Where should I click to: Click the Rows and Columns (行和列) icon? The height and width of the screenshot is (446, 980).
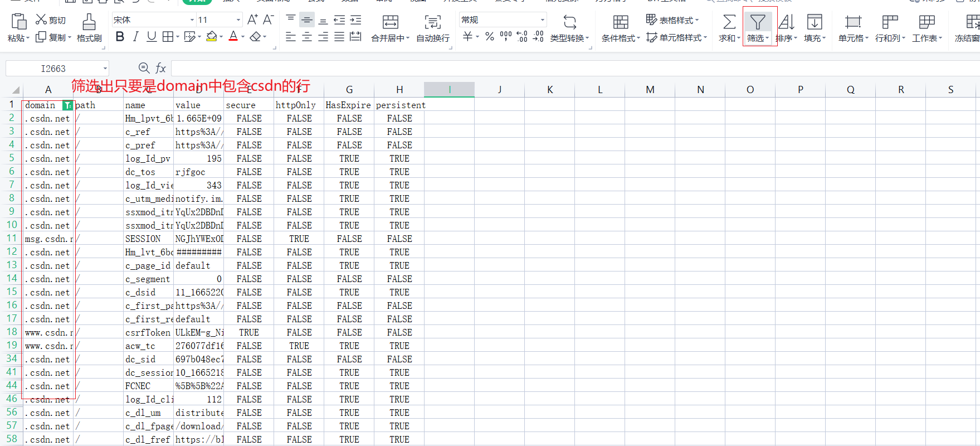[890, 22]
